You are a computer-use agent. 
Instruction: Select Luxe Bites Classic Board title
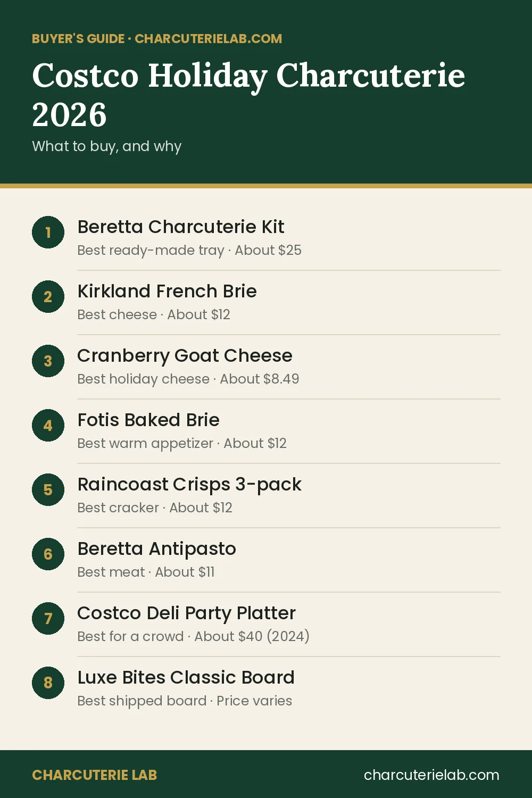pos(186,678)
